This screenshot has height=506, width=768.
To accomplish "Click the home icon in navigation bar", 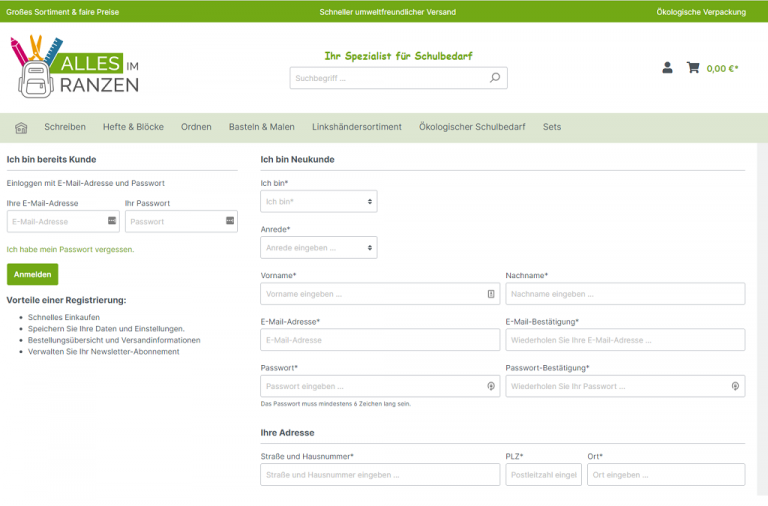I will 21,127.
